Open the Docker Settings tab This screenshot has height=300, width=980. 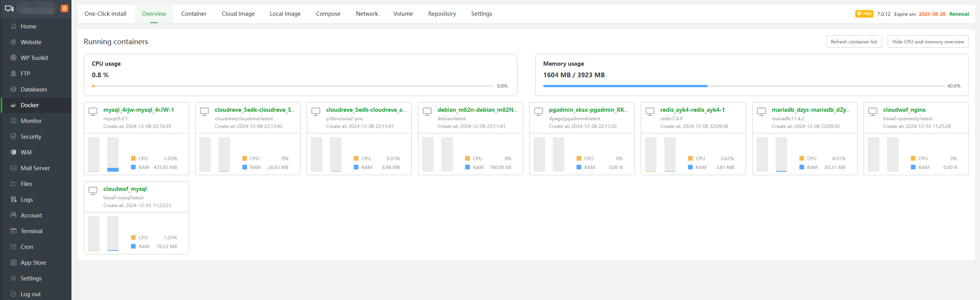click(x=481, y=14)
